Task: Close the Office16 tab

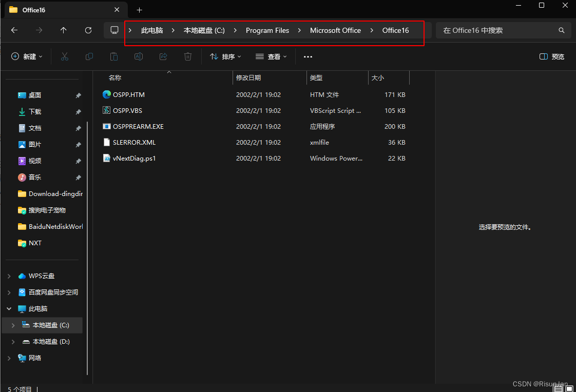Action: coord(117,10)
